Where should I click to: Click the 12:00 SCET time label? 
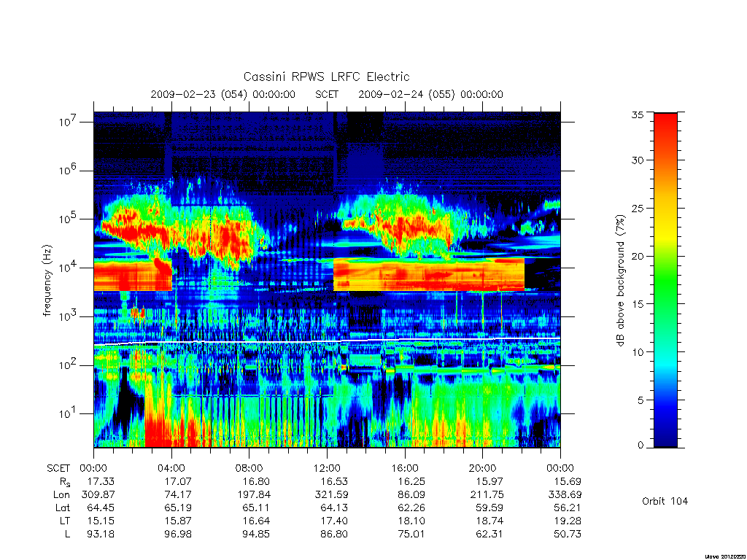point(327,468)
